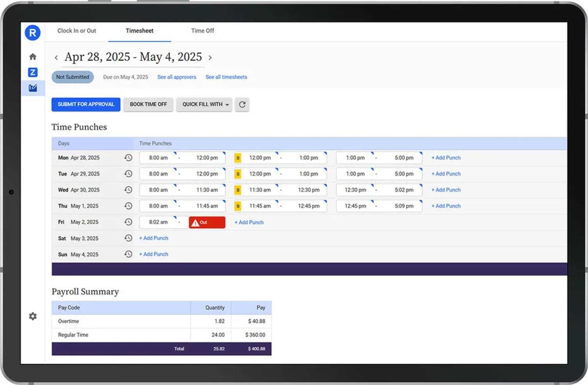Edit Thursday's 5:09 pm punch-out field
This screenshot has height=385, width=588.
tap(404, 206)
